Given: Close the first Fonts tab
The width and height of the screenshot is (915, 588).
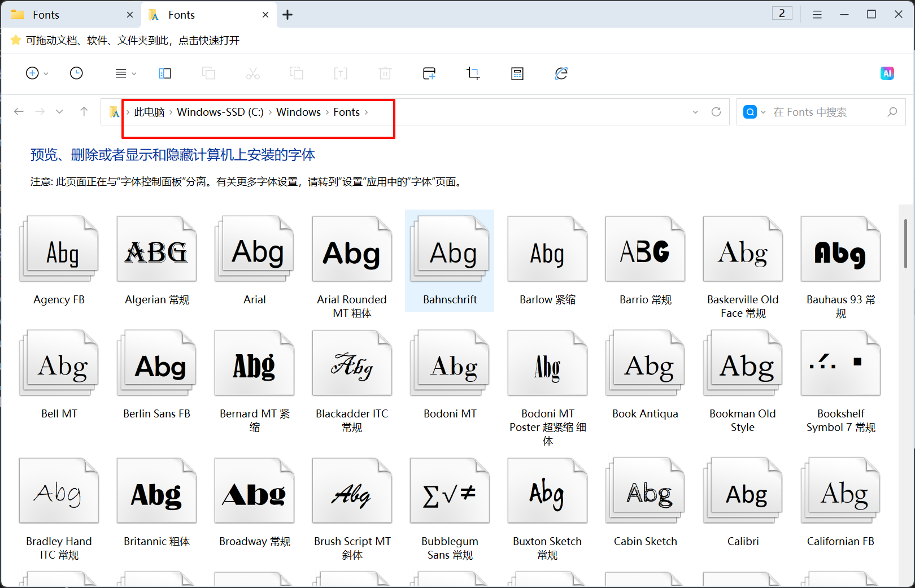Looking at the screenshot, I should (x=130, y=15).
